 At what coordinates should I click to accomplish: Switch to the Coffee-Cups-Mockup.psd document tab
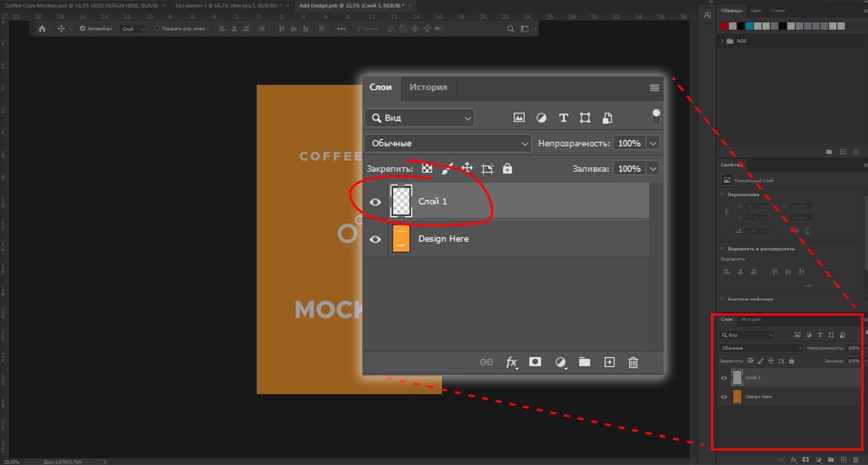(x=81, y=5)
